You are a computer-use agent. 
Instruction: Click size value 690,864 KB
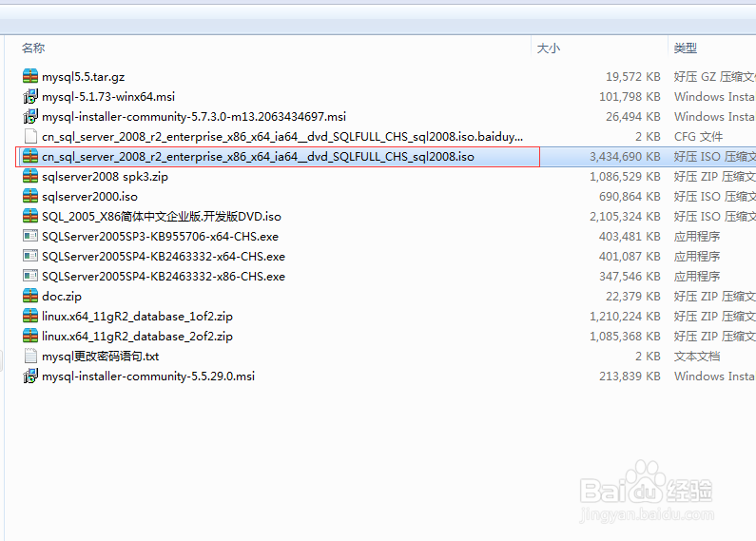(x=630, y=197)
